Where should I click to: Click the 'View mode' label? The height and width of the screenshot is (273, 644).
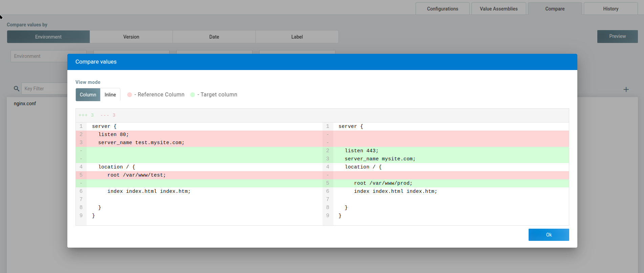pyautogui.click(x=88, y=82)
